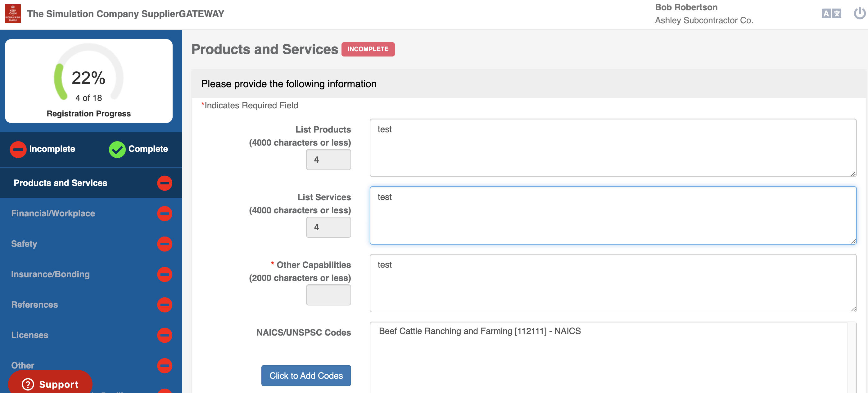Click the Kobayashi Maru company logo
This screenshot has width=868, height=393.
12,14
